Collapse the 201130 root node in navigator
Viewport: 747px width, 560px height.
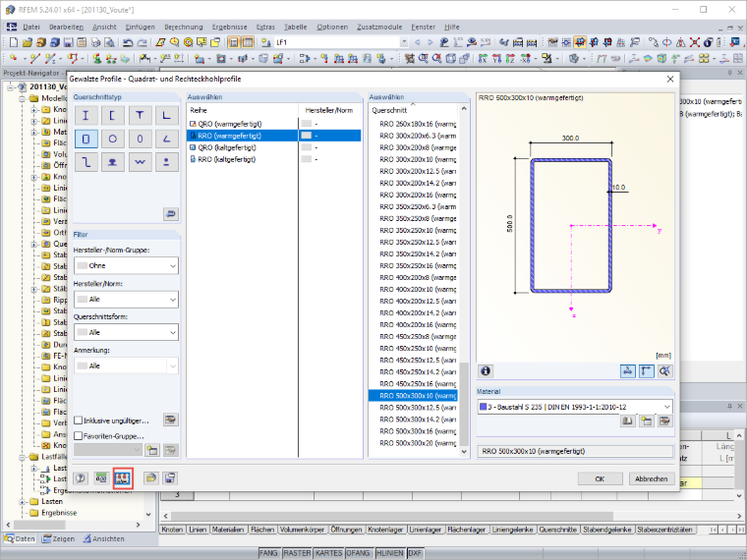pos(11,87)
